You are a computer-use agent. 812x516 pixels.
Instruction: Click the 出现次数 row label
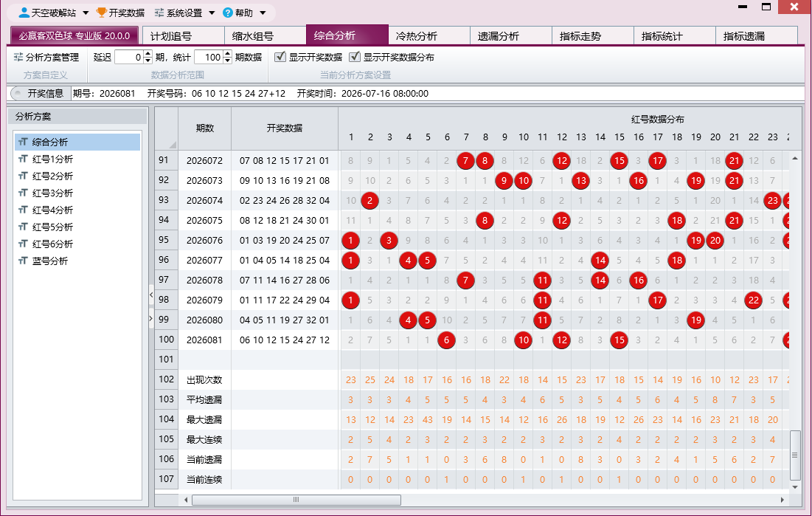pos(204,379)
